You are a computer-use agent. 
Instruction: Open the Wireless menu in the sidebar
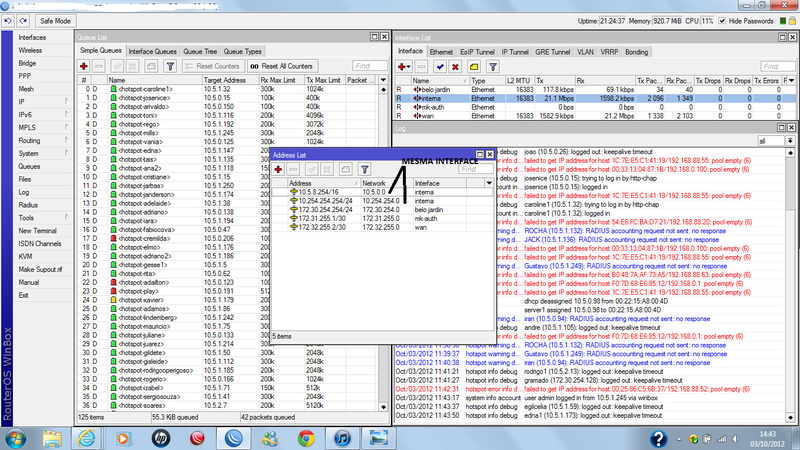(x=30, y=50)
